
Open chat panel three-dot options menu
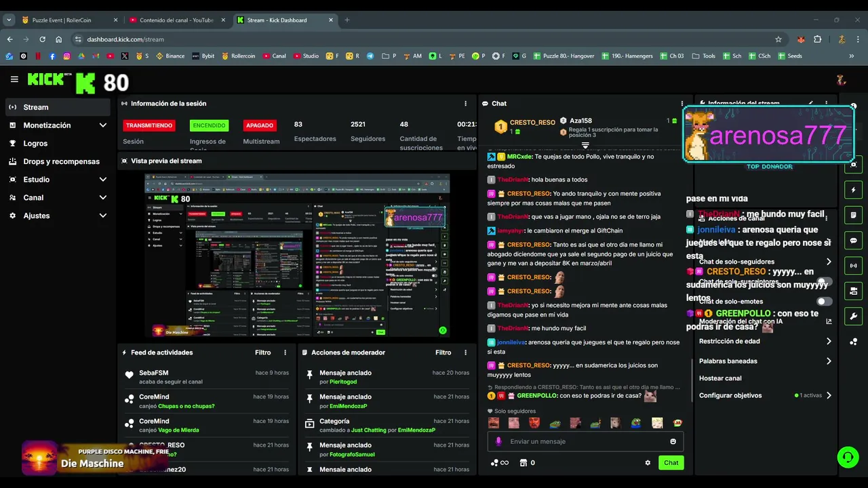click(x=682, y=104)
